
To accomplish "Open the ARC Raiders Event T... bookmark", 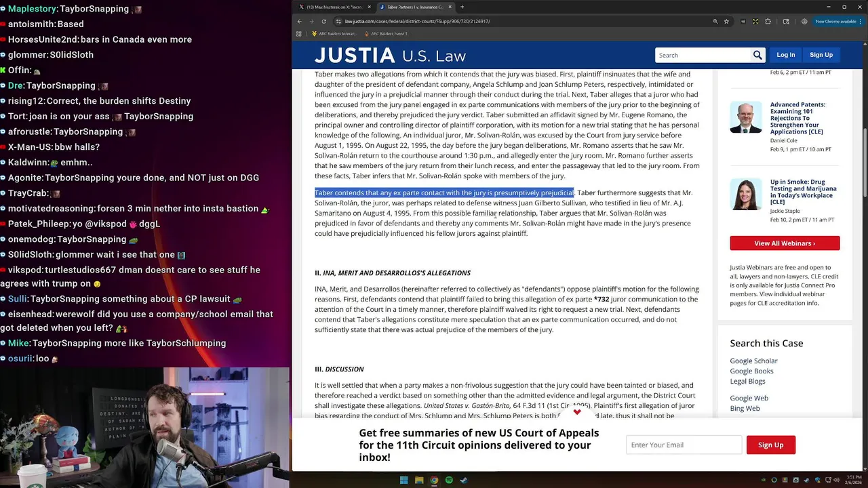I will coord(387,33).
